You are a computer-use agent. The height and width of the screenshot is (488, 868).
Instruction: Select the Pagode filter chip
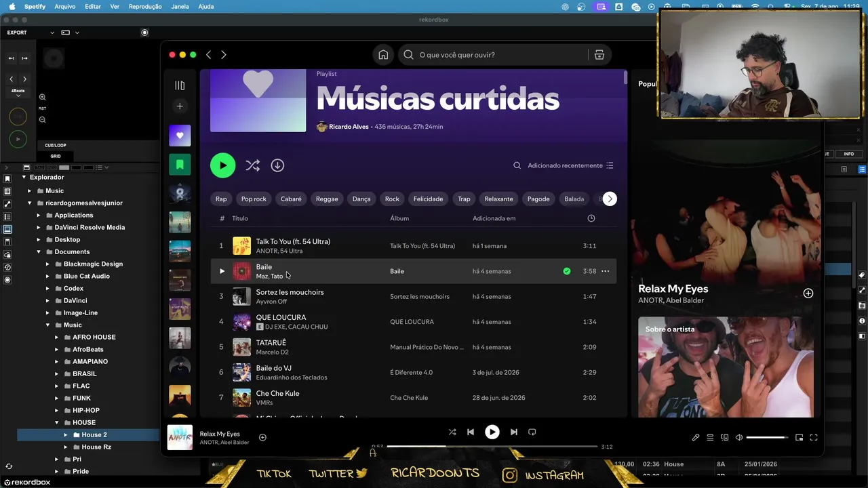pyautogui.click(x=538, y=199)
